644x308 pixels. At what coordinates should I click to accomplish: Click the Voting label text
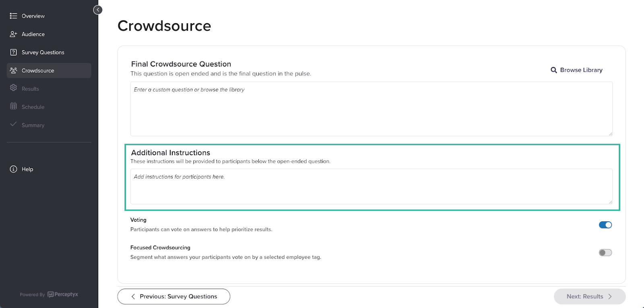138,220
